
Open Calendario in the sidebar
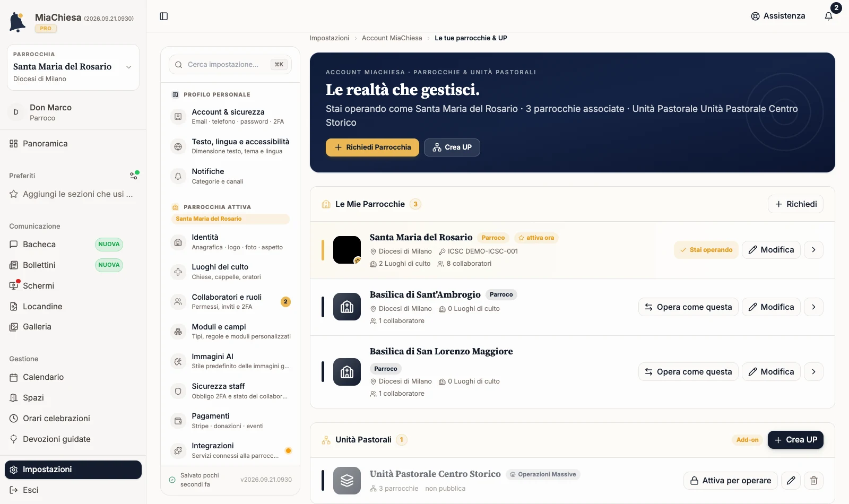click(x=73, y=377)
